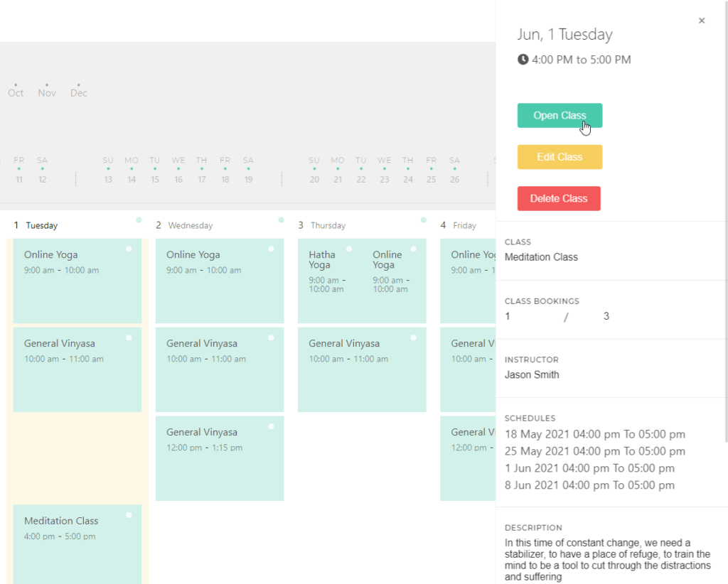Viewport: 728px width, 584px height.
Task: Click the Edit Class button
Action: click(x=560, y=157)
